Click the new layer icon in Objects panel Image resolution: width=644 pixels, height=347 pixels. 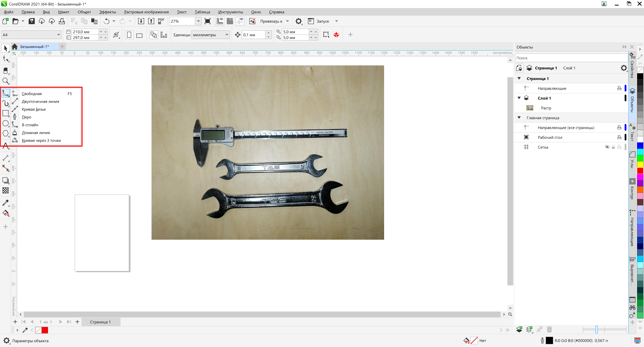click(x=519, y=329)
